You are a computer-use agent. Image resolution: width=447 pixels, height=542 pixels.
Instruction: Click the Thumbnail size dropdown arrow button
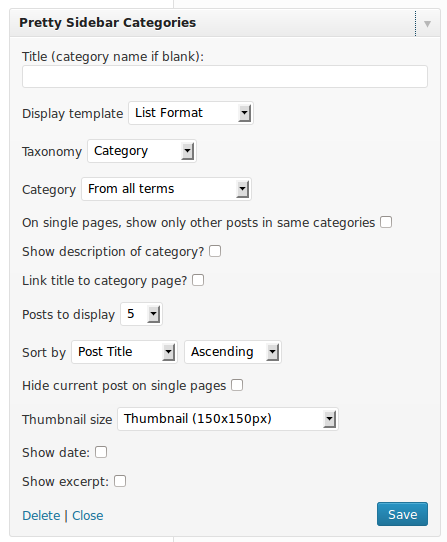(x=329, y=419)
